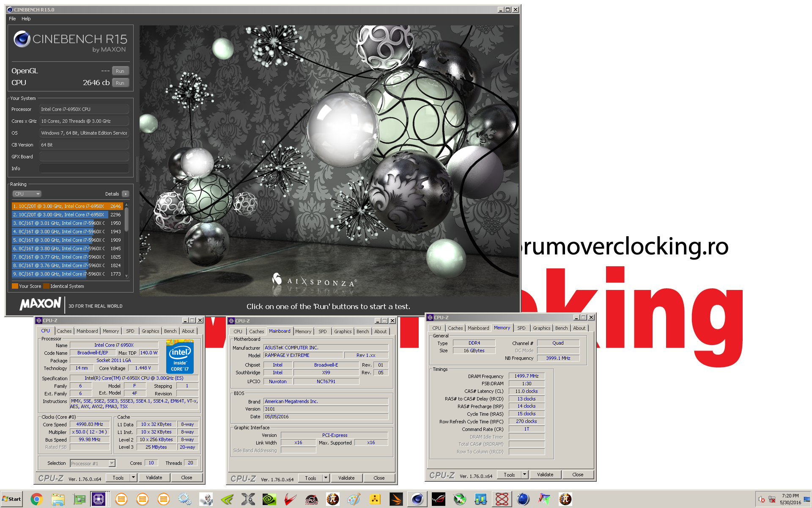Image resolution: width=812 pixels, height=508 pixels.
Task: Open the red knot-shaped taskbar icon
Action: pyautogui.click(x=502, y=499)
